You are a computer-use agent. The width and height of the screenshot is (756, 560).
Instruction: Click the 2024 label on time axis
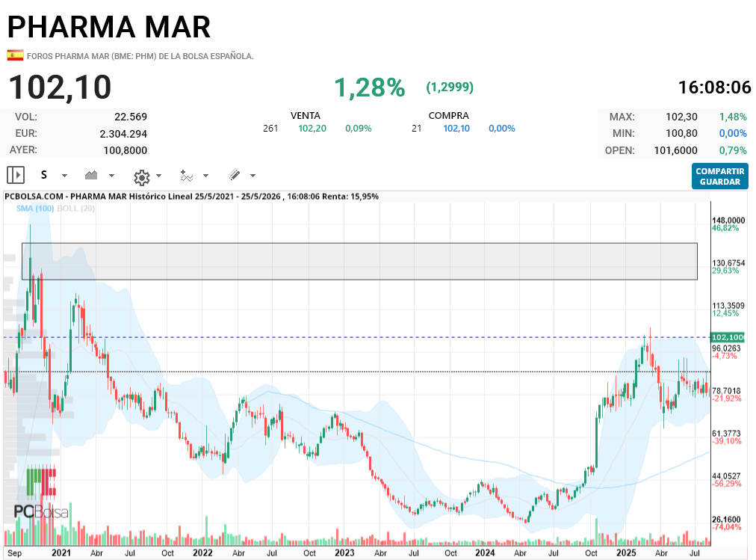485,553
